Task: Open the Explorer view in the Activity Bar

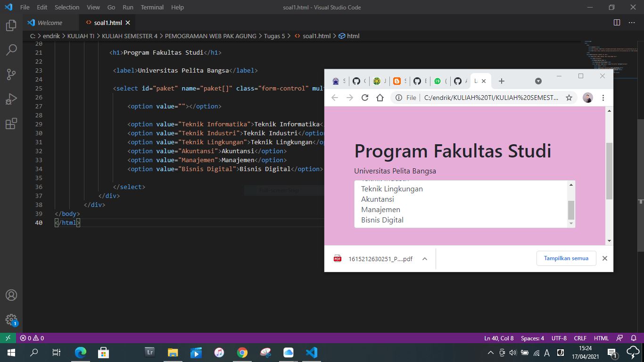Action: click(11, 26)
